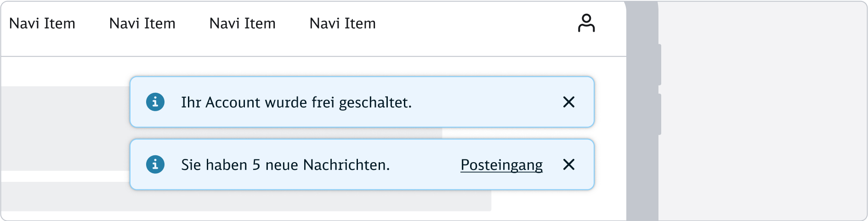Screen dimensions: 868x221
Task: Click info icon beside new messages notification
Action: point(155,164)
